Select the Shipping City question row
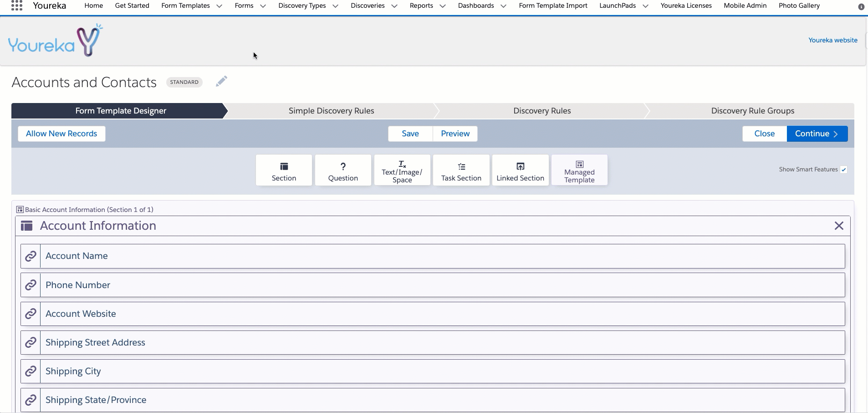The image size is (868, 413). point(433,371)
